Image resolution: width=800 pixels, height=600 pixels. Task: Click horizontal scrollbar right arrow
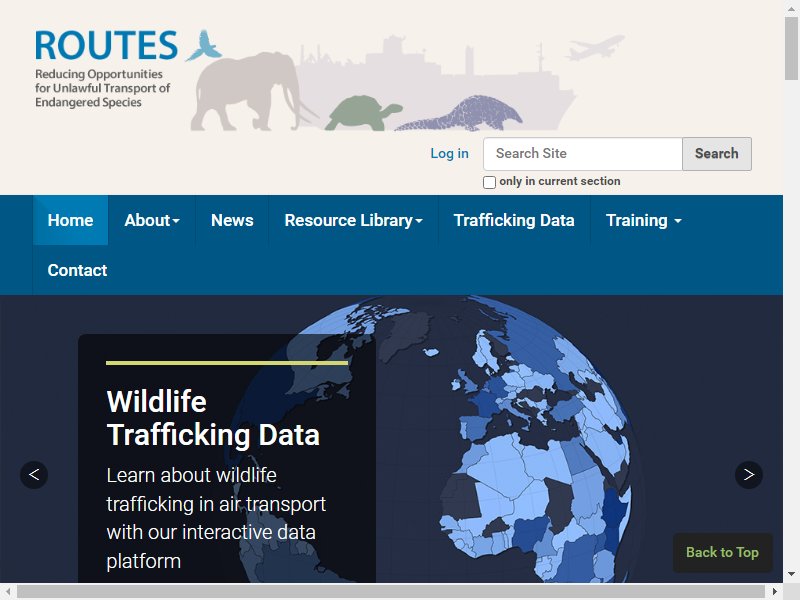pyautogui.click(x=774, y=591)
